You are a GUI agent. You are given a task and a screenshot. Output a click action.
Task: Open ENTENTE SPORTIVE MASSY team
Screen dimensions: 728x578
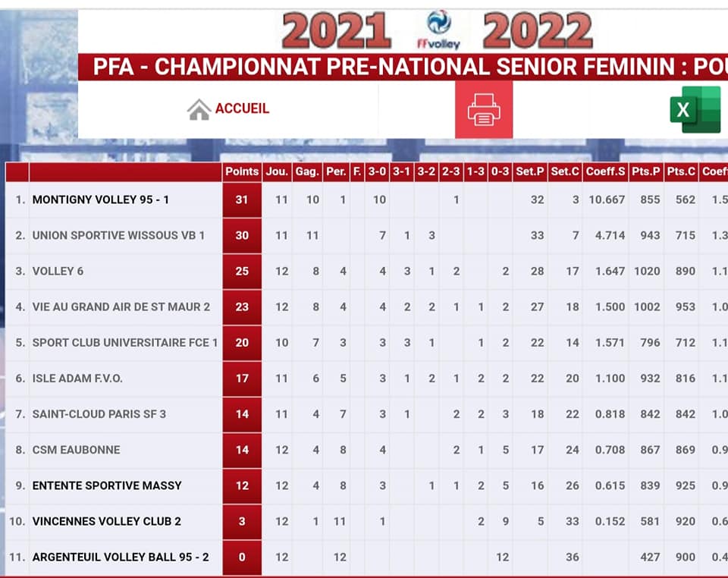click(x=107, y=485)
